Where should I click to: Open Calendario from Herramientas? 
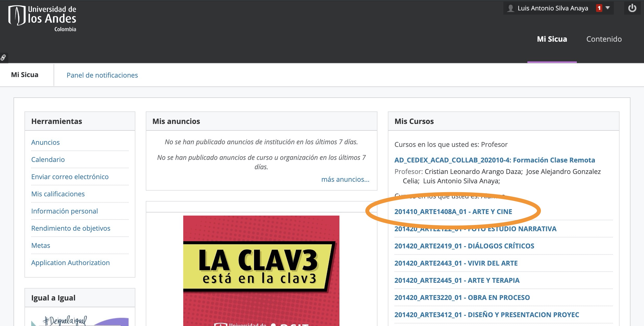[x=48, y=160]
